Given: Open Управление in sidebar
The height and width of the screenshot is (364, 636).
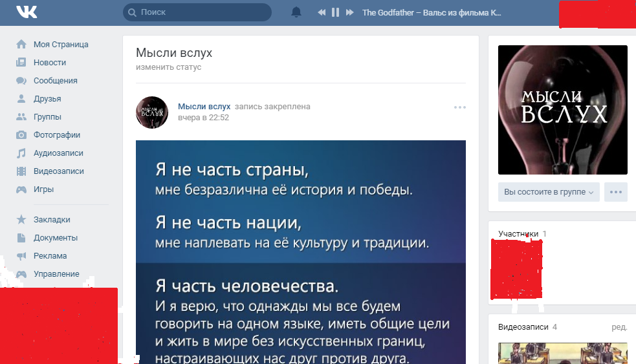Looking at the screenshot, I should coord(56,274).
